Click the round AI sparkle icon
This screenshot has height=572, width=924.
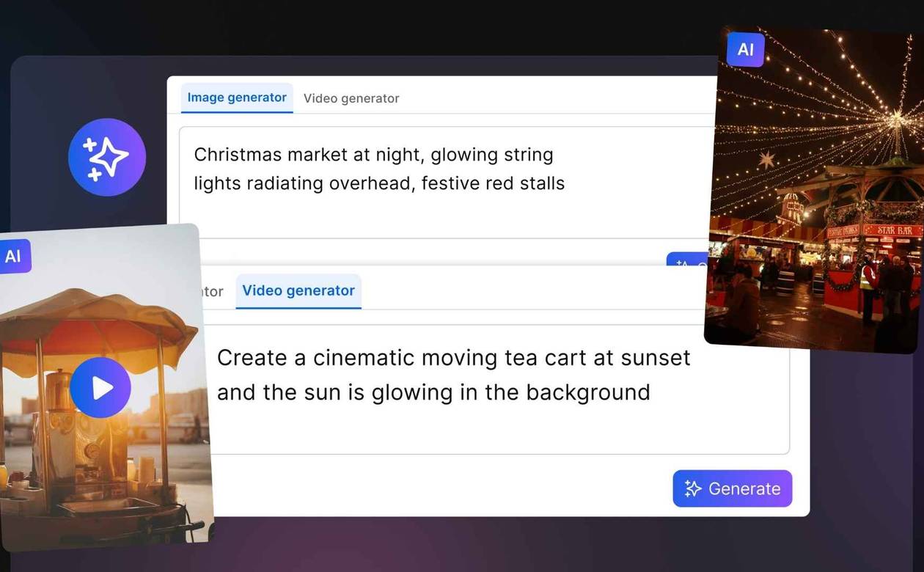[x=107, y=157]
